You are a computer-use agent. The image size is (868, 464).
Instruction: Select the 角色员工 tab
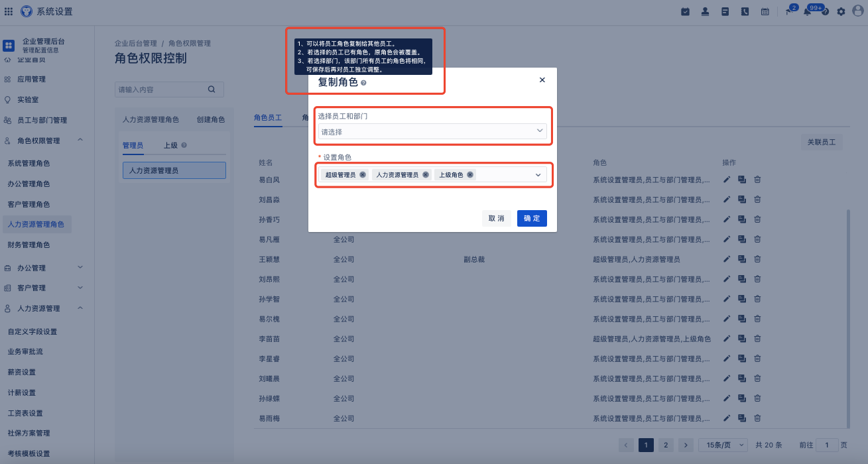(268, 117)
